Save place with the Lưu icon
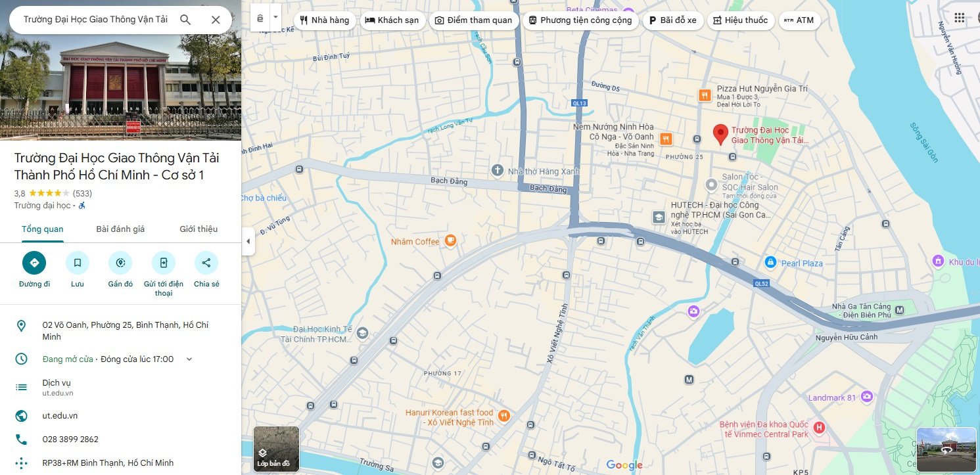 [78, 263]
